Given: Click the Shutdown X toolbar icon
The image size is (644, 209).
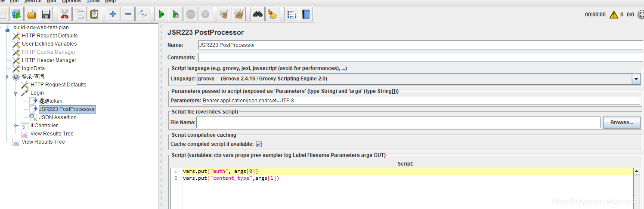Looking at the screenshot, I should pyautogui.click(x=205, y=14).
